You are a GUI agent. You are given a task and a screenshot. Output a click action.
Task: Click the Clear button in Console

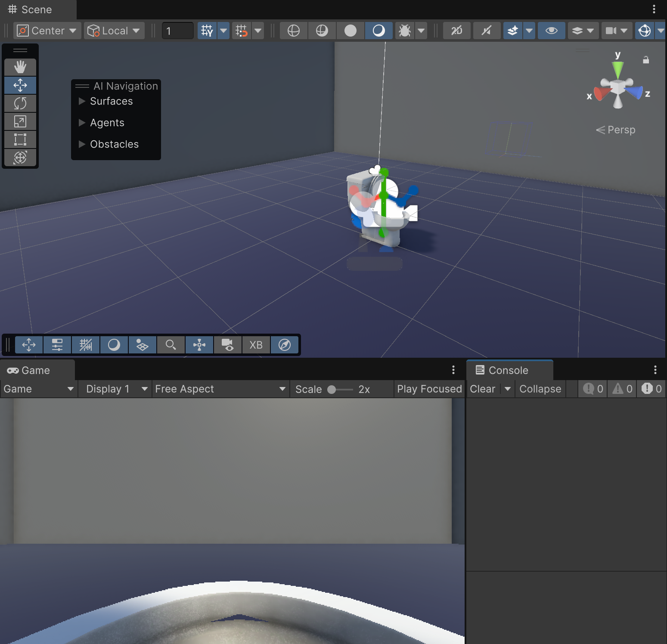coord(482,389)
